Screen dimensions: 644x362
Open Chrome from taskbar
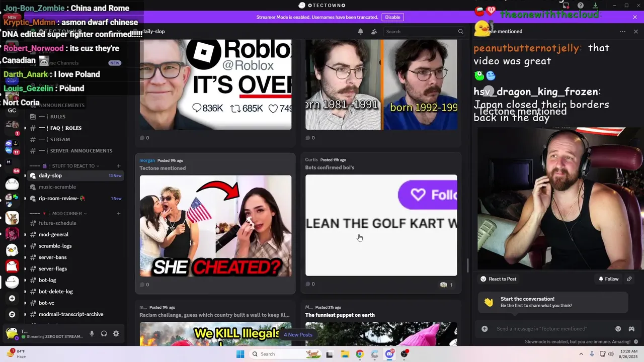click(x=359, y=354)
